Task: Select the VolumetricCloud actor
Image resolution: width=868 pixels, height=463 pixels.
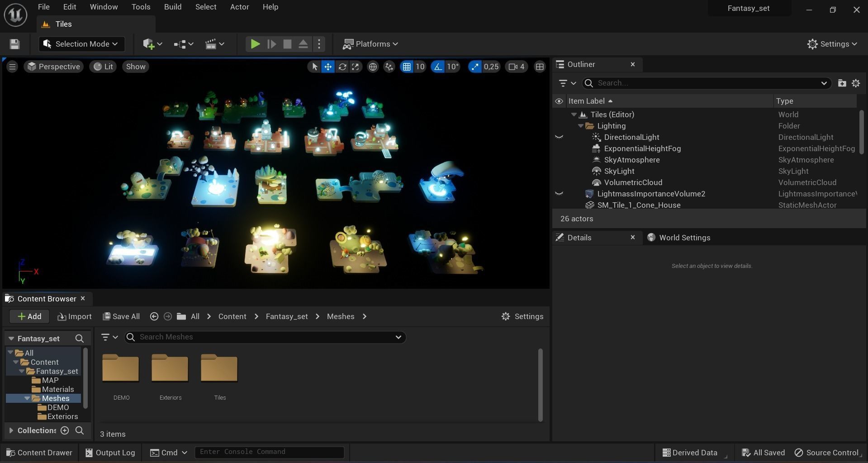Action: click(x=633, y=182)
